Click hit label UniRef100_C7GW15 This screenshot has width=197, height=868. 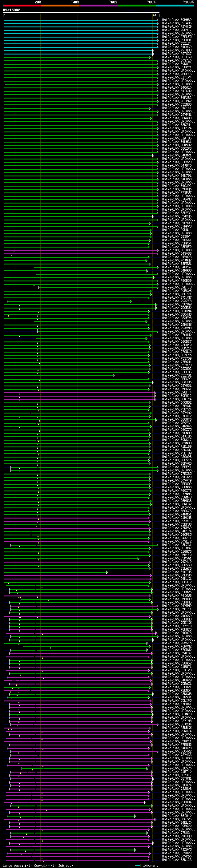(x=177, y=352)
